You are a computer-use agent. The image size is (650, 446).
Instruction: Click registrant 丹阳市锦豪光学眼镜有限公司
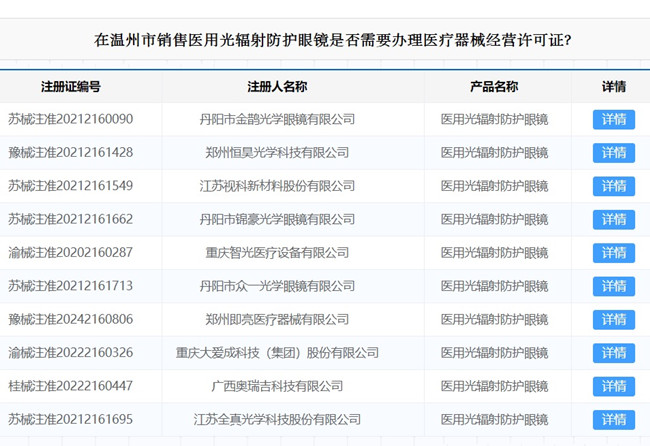click(277, 219)
